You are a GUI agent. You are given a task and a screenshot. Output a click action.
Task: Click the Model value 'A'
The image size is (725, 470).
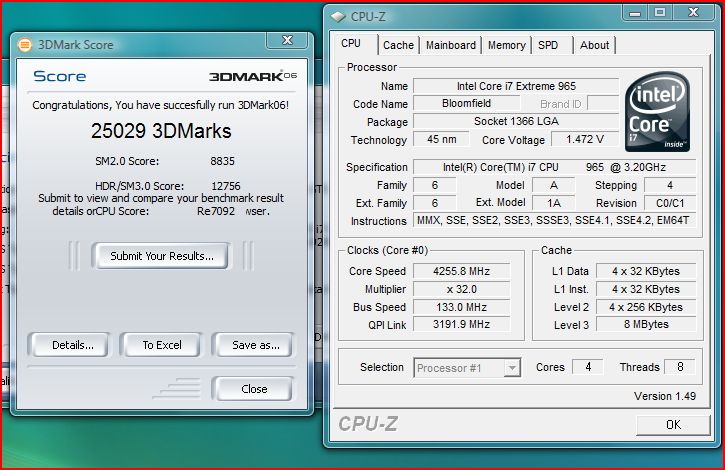click(x=553, y=185)
